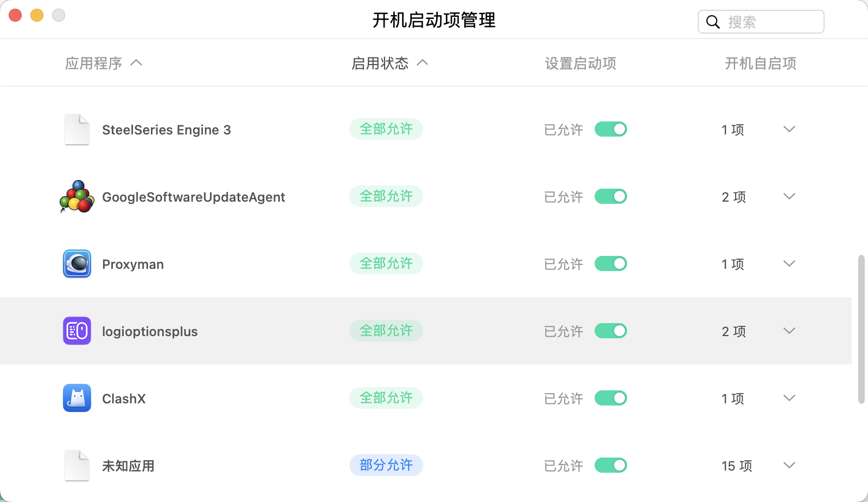Screen dimensions: 868x502
Task: Click the 未知应用 document icon
Action: (x=76, y=465)
